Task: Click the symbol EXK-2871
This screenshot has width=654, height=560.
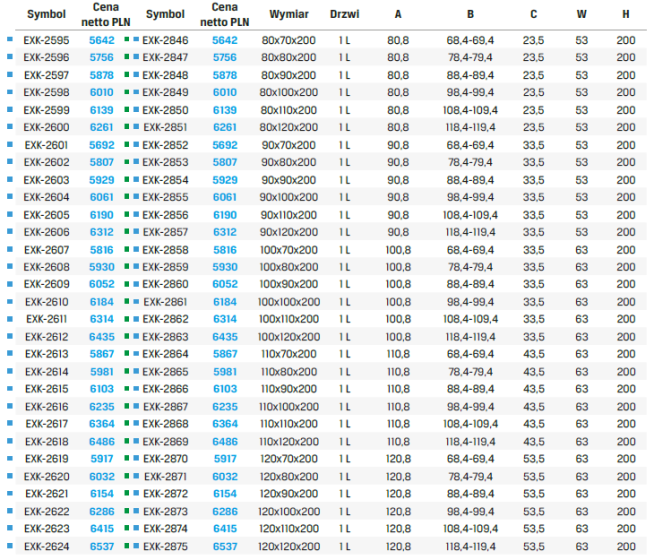Action: click(x=165, y=477)
